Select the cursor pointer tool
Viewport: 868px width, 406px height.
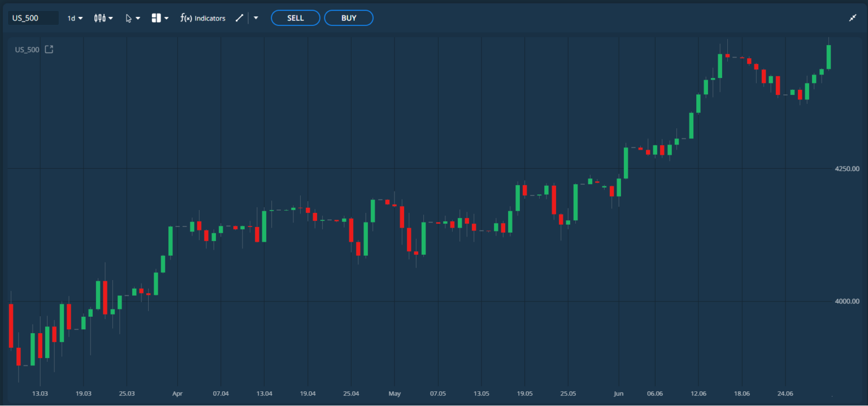pos(129,18)
